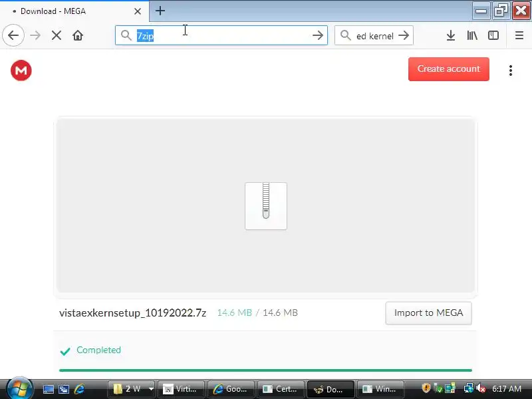Focus the search box showing 'ed kernel'
The image size is (532, 399).
coord(374,35)
